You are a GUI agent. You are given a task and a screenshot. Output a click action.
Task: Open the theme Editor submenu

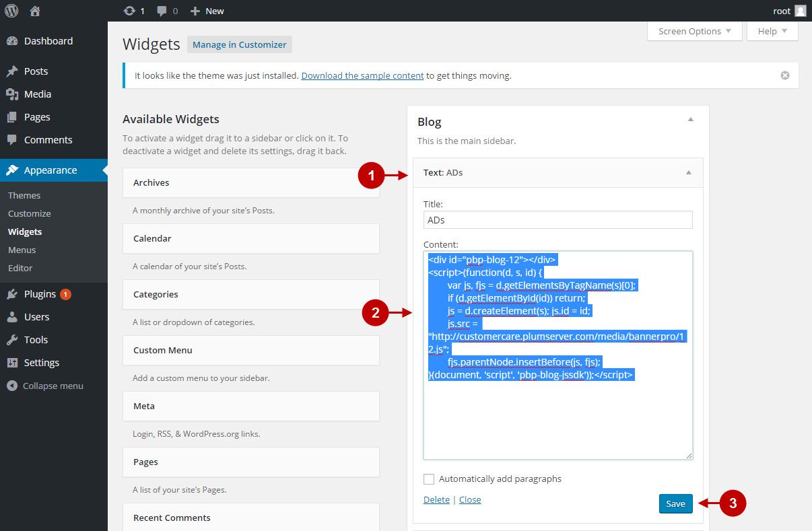[x=20, y=268]
